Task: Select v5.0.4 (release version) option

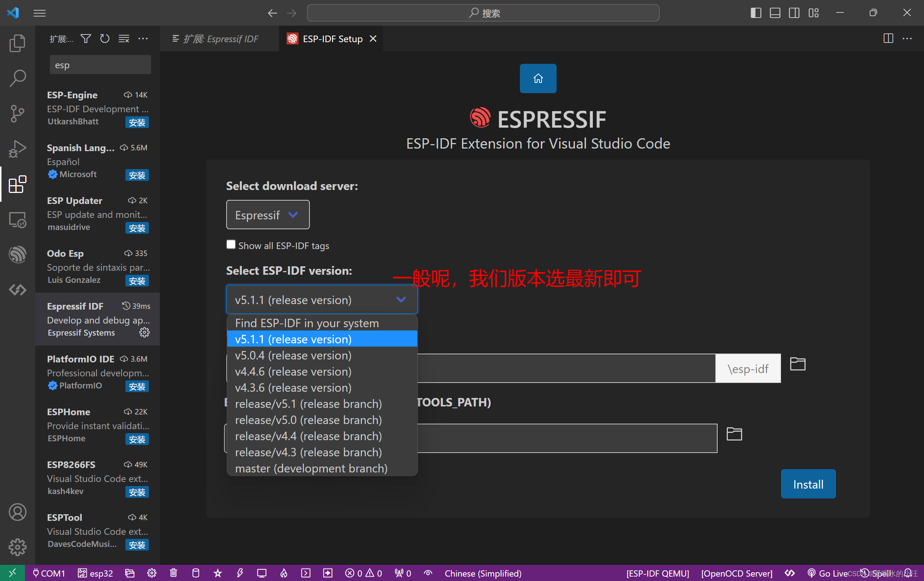Action: pos(322,355)
